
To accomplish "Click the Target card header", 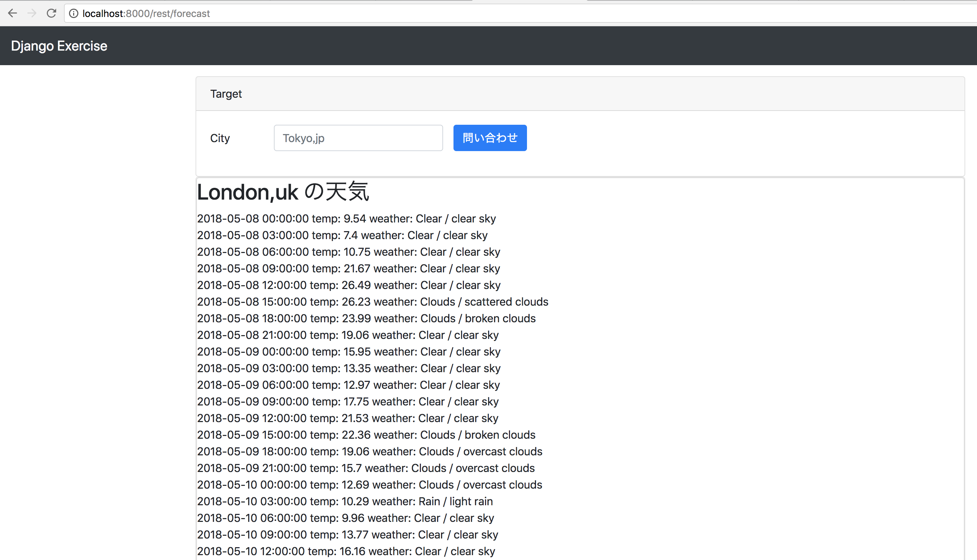I will click(580, 94).
